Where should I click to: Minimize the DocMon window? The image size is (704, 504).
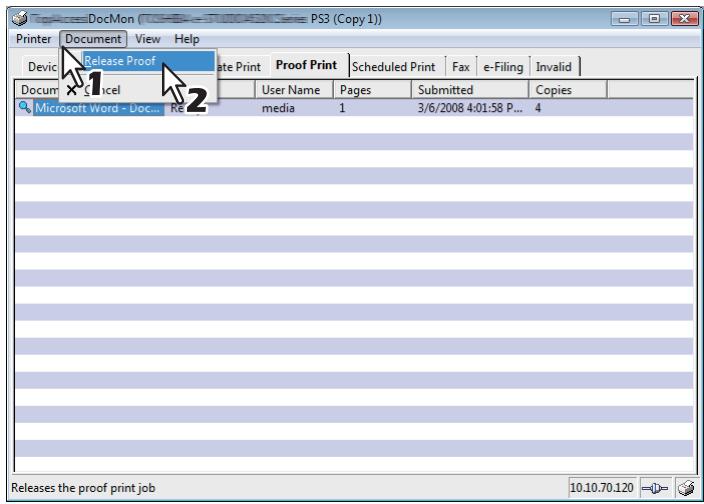pos(625,19)
